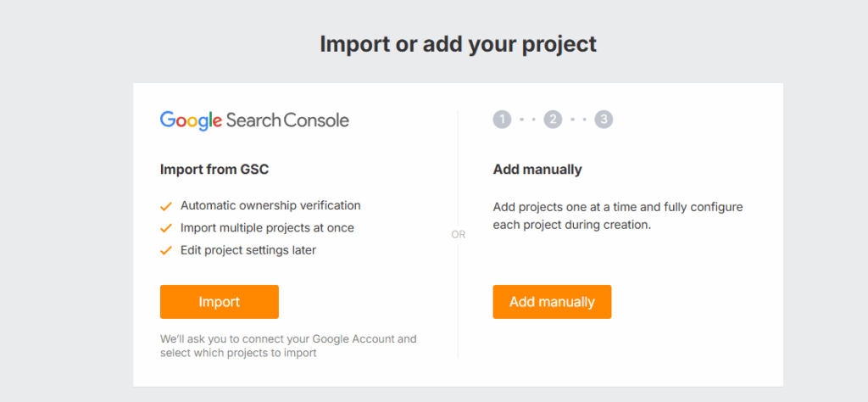Select the step 2 circle indicator

click(x=553, y=120)
